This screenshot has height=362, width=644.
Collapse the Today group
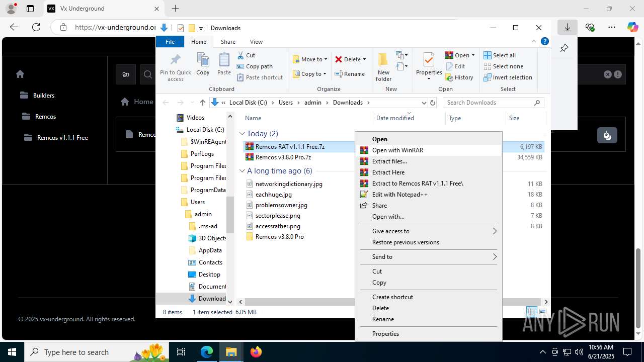tap(242, 134)
